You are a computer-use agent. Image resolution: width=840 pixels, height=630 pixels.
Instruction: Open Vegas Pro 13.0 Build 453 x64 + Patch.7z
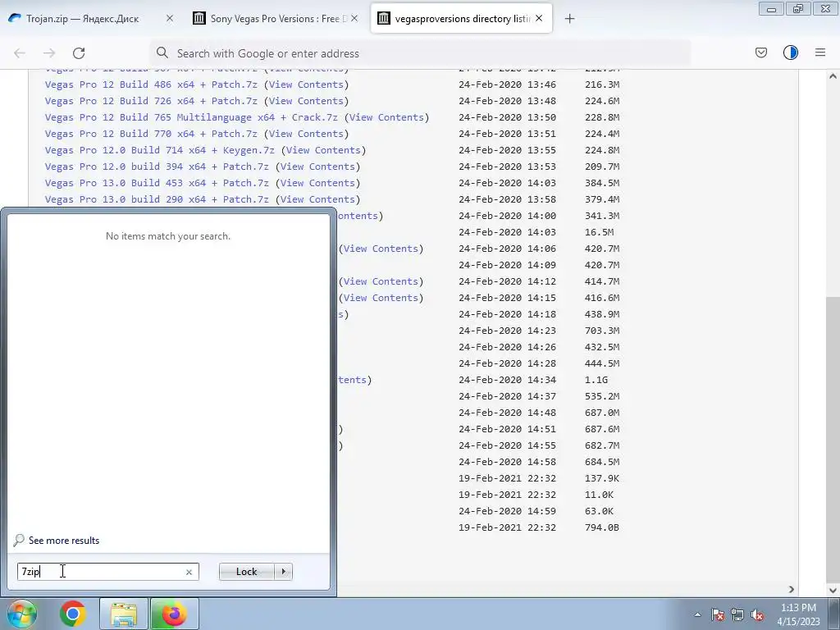(x=157, y=183)
